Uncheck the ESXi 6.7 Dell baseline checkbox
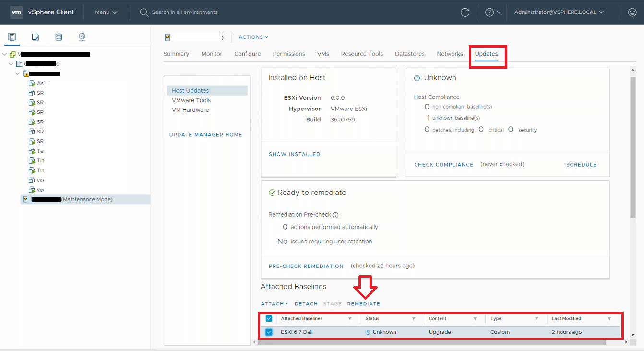Image resolution: width=644 pixels, height=351 pixels. point(269,332)
